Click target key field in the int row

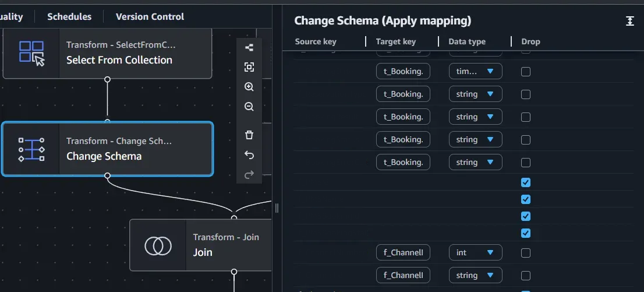point(403,252)
